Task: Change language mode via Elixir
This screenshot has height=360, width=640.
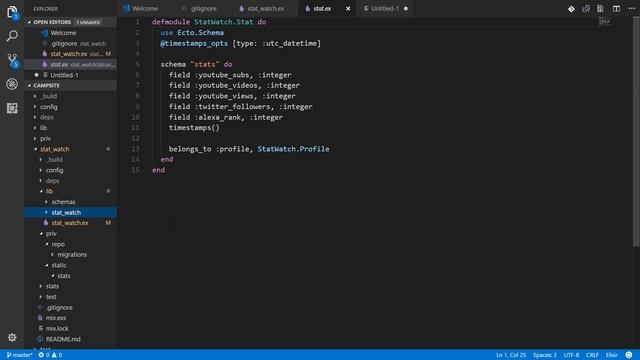Action: coord(611,355)
